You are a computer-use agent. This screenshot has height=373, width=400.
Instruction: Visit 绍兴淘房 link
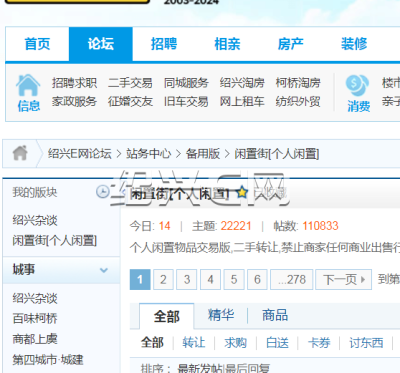[242, 83]
